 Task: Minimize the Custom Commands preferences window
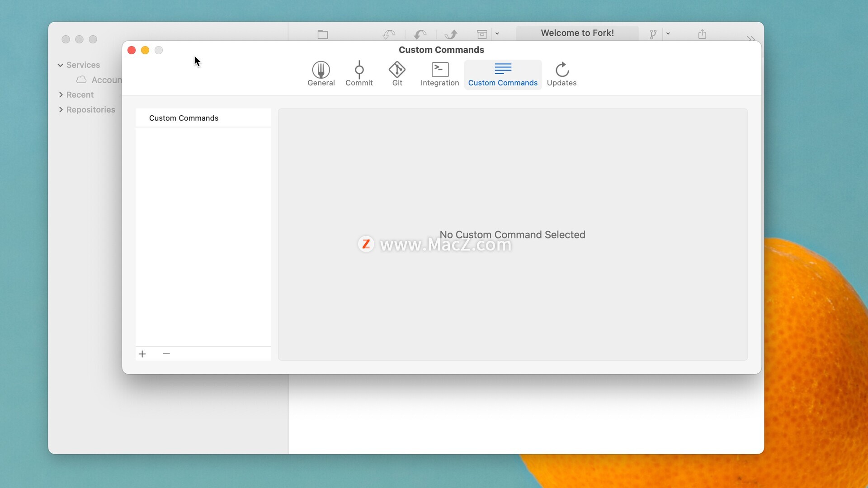145,50
